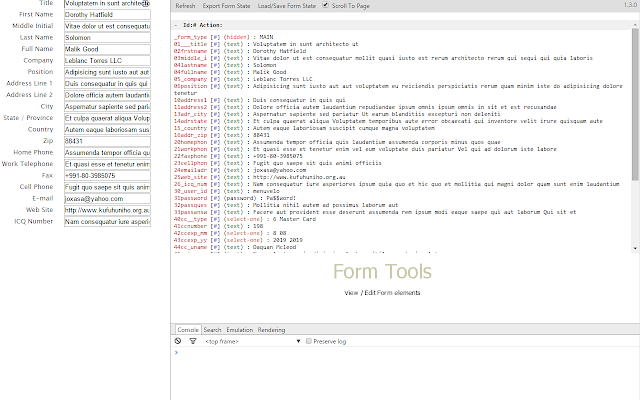The width and height of the screenshot is (640, 400).
Task: Toggle the console filter funnel icon
Action: click(193, 341)
